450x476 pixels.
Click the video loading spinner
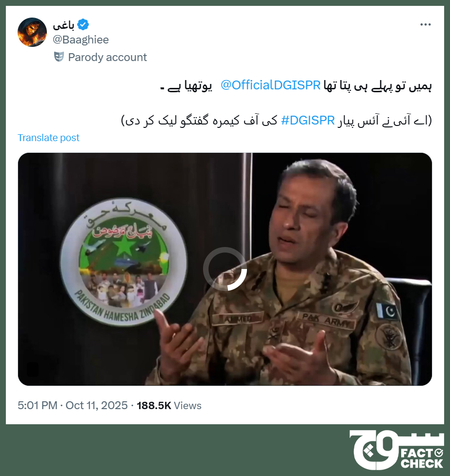click(225, 269)
